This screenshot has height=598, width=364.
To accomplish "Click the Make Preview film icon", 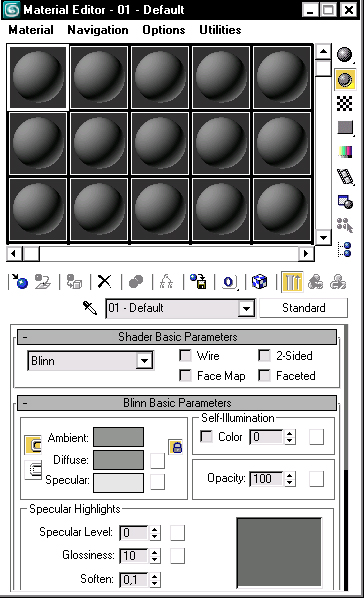I will coord(345,177).
